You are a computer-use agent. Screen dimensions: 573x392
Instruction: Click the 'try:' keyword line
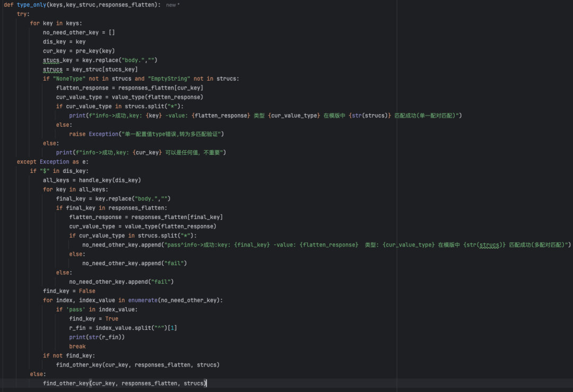[x=23, y=14]
